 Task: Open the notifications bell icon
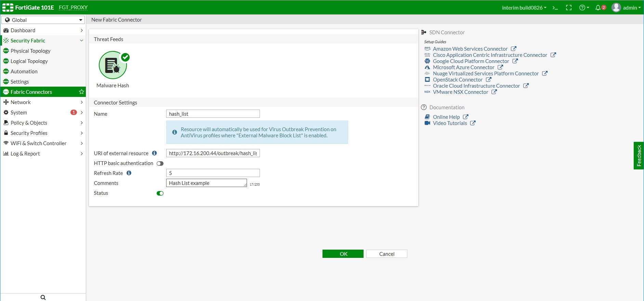click(x=598, y=8)
